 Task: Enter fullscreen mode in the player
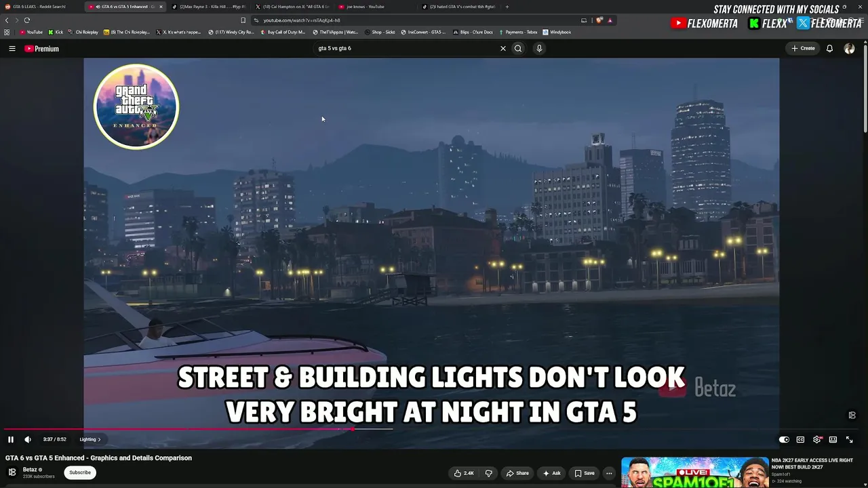[x=849, y=439]
